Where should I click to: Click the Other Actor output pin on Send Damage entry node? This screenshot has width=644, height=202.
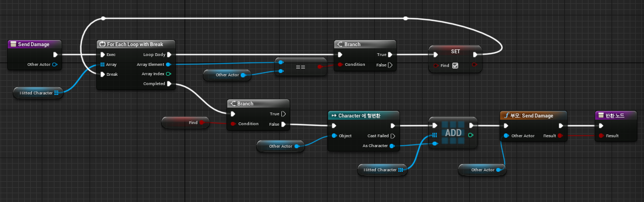click(54, 64)
